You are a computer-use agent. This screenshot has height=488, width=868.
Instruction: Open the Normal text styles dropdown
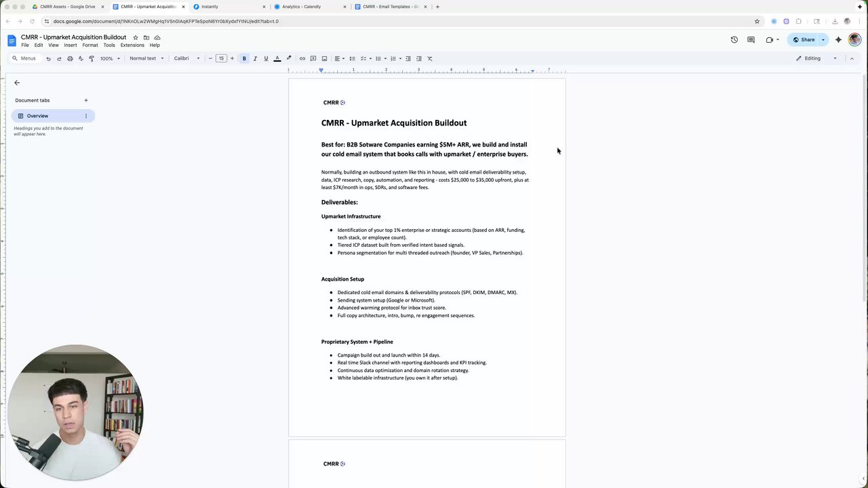tap(146, 58)
